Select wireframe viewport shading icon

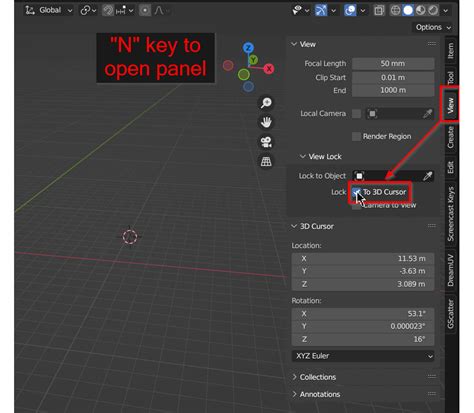point(395,10)
